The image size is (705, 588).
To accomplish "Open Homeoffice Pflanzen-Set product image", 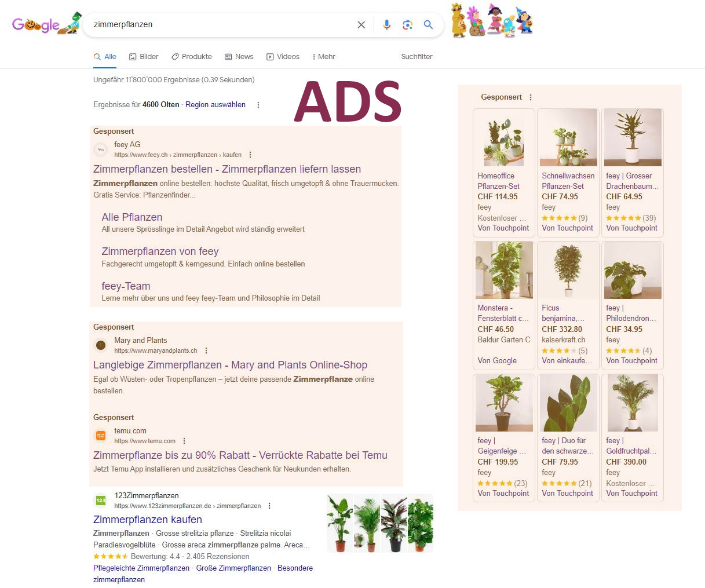I will click(504, 138).
